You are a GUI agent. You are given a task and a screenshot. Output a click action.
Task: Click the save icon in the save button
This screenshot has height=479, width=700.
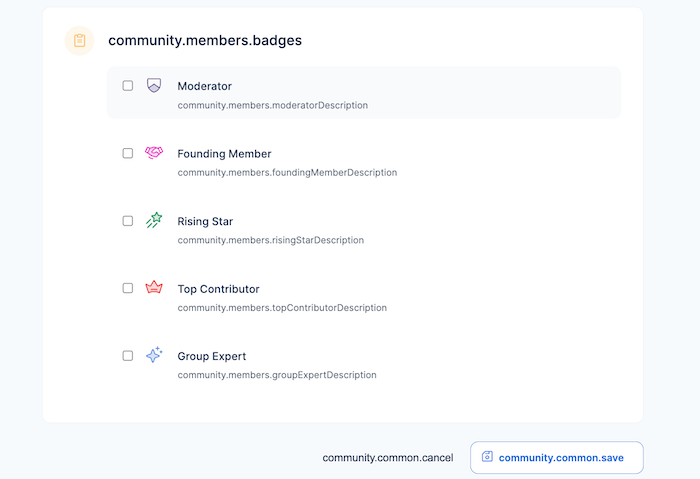point(487,457)
